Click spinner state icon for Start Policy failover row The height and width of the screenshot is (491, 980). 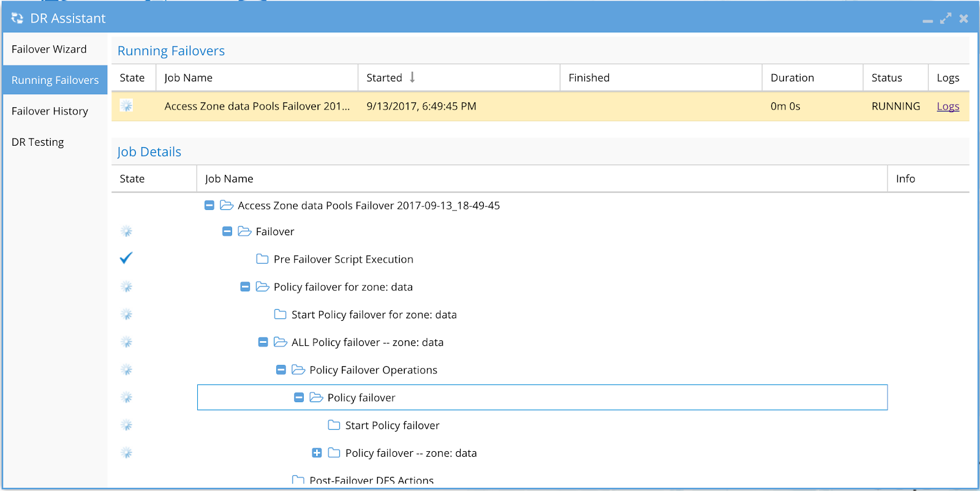(x=126, y=425)
